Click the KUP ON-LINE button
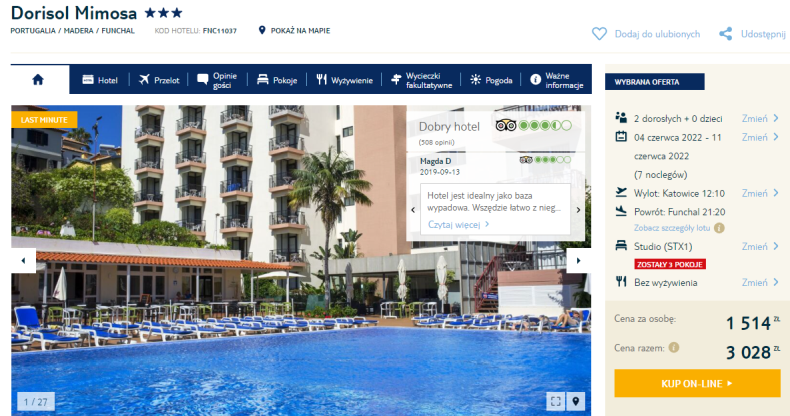 point(697,383)
